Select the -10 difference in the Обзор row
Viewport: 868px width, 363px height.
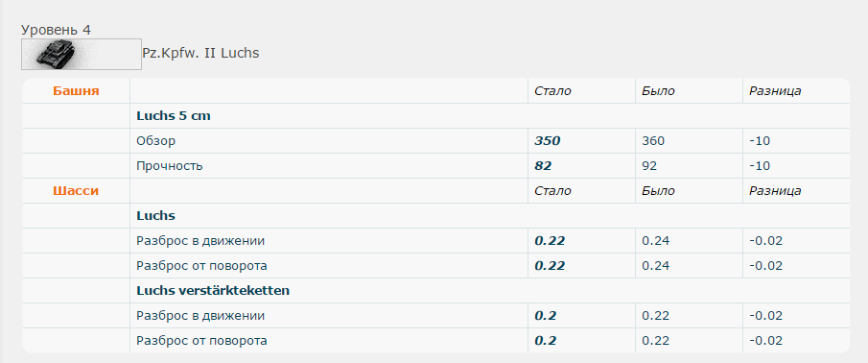coord(760,141)
